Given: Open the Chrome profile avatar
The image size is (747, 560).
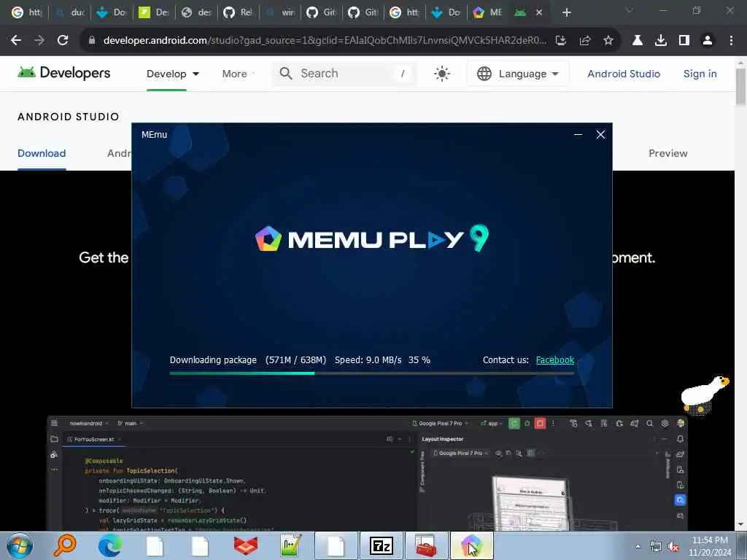Looking at the screenshot, I should (708, 41).
